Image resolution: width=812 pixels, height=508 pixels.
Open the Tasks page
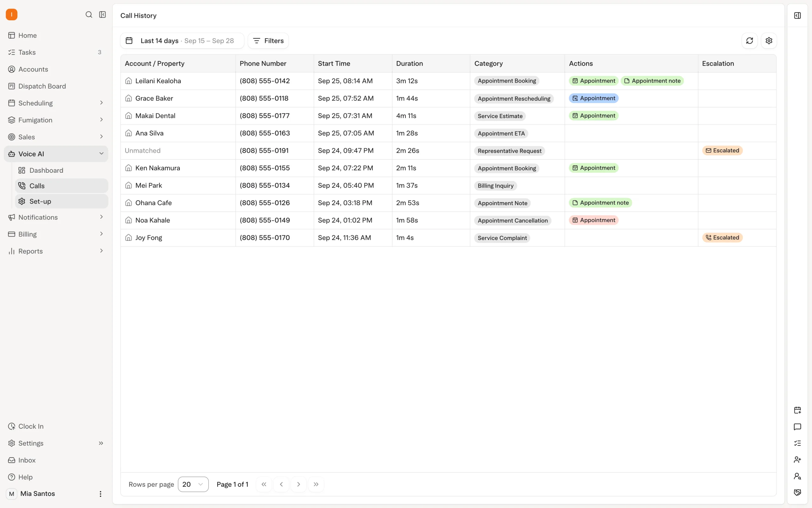point(56,52)
